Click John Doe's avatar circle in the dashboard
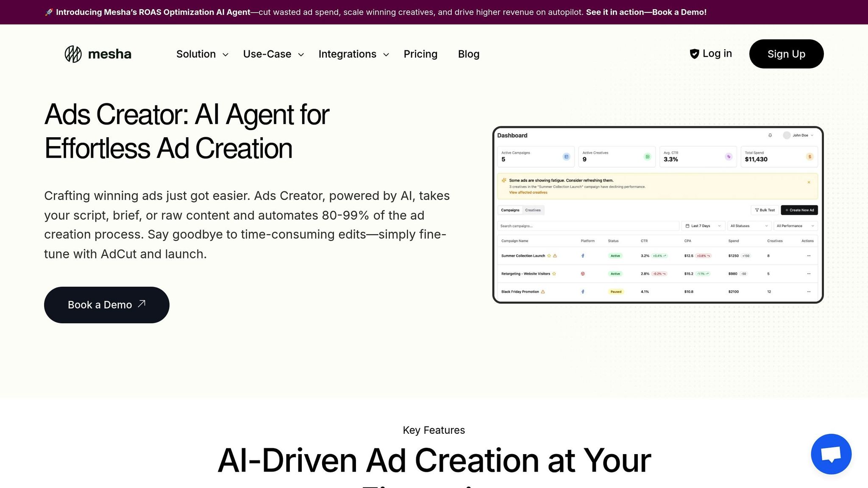This screenshot has width=868, height=488. (787, 136)
